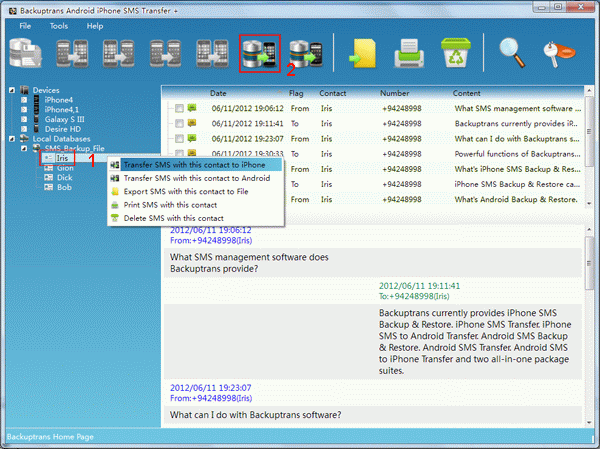This screenshot has height=449, width=600.
Task: Select the Gion contact in the tree
Action: click(x=65, y=168)
